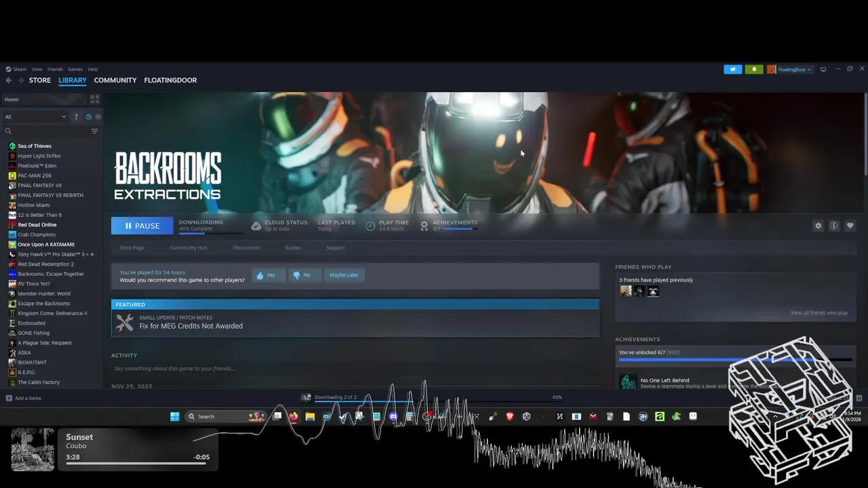Click the blue announcements megaphone button

(733, 69)
